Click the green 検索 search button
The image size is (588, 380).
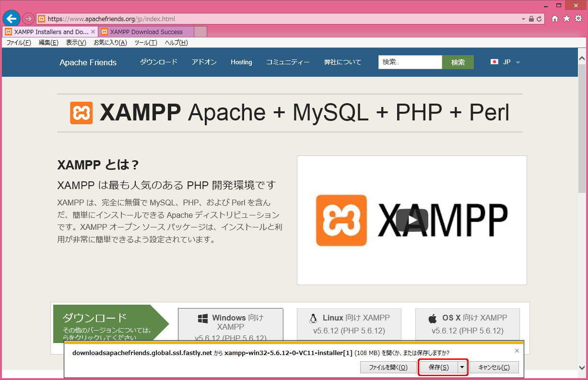click(x=458, y=62)
